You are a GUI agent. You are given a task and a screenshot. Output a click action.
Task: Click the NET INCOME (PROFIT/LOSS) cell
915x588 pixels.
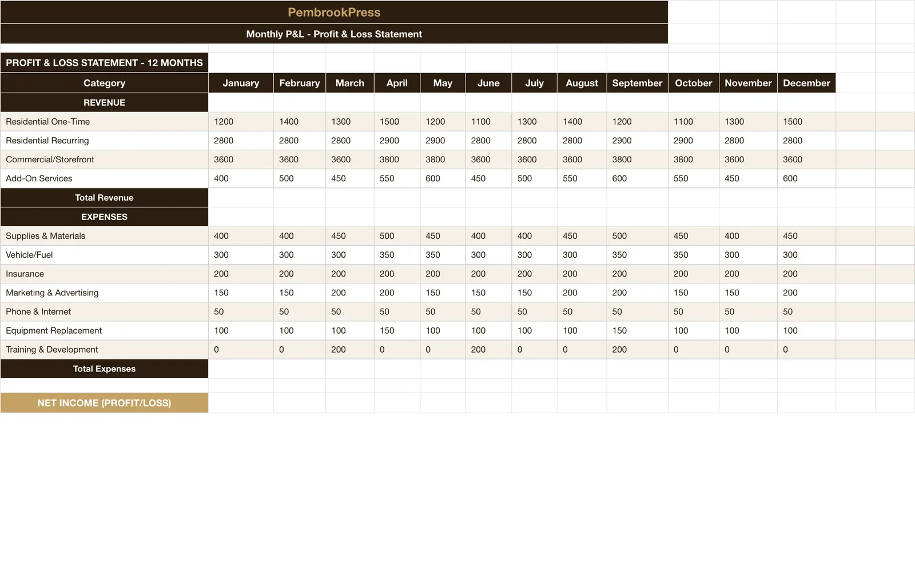(104, 403)
